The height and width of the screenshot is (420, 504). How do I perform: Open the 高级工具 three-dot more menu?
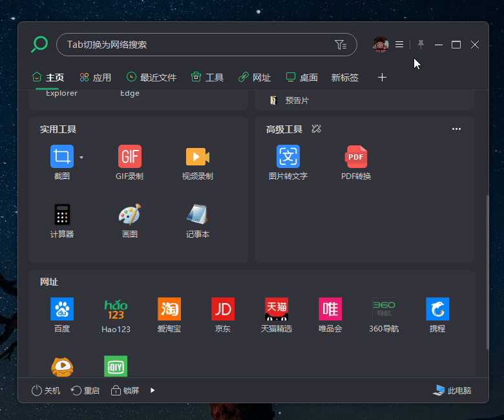pyautogui.click(x=456, y=129)
